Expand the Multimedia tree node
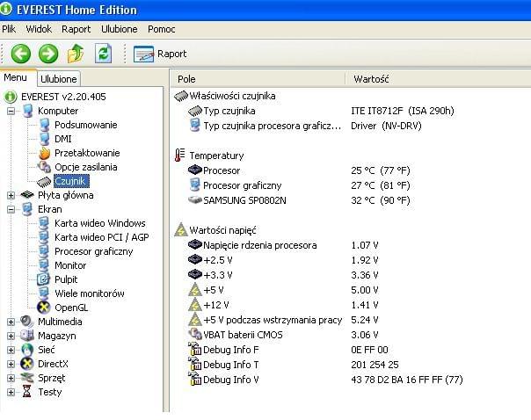The height and width of the screenshot is (420, 531). point(11,322)
